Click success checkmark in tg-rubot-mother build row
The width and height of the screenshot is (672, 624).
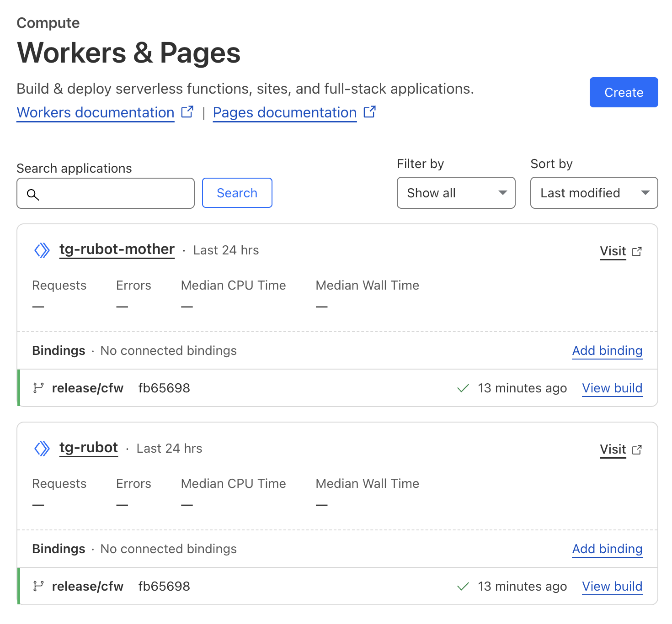click(x=463, y=388)
